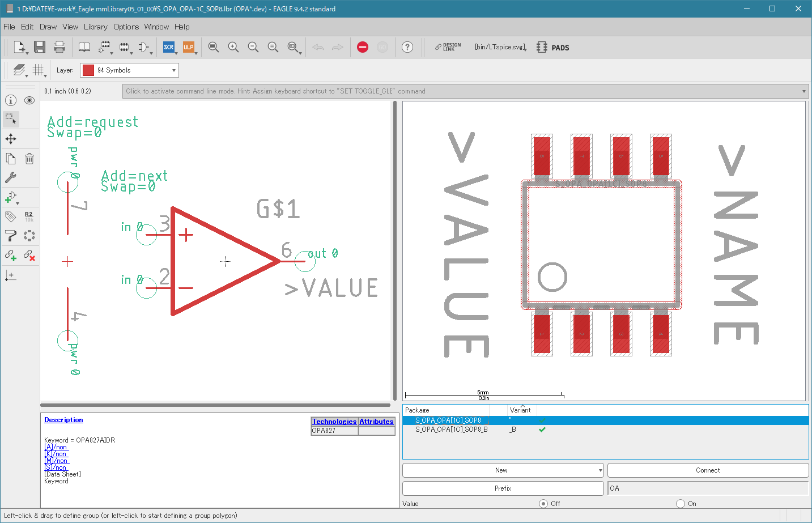Viewport: 812px width, 523px height.
Task: Expand the New package dropdown arrow
Action: (x=600, y=470)
